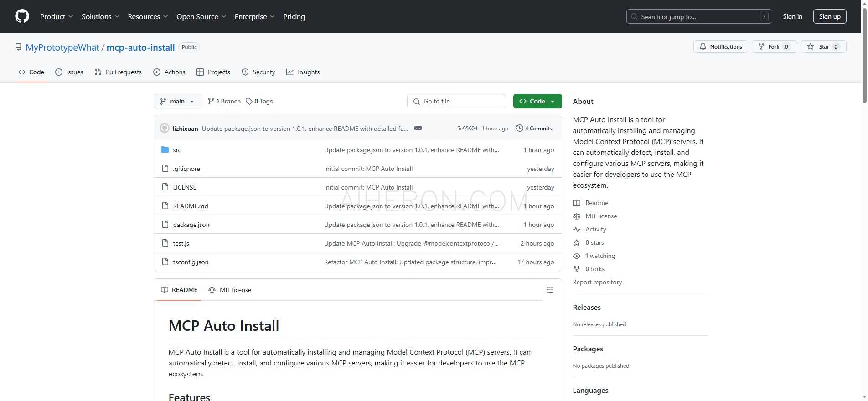This screenshot has height=401, width=868.
Task: View 0 Tags list
Action: tap(259, 101)
